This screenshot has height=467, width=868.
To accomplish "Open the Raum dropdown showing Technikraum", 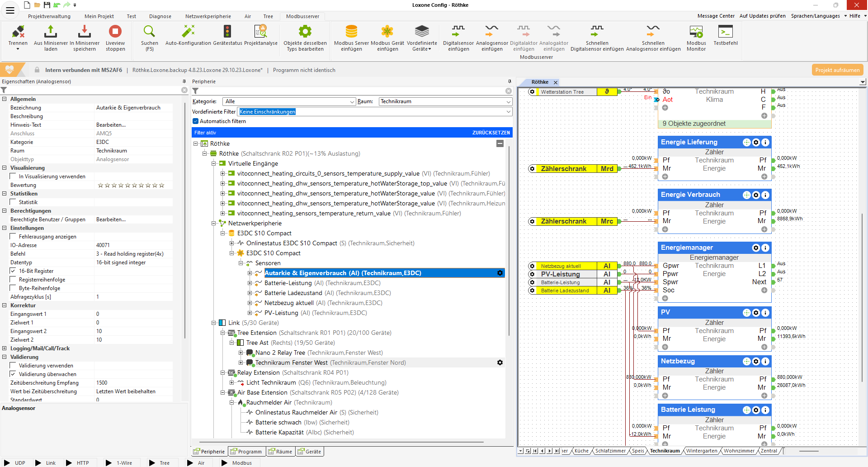I will 509,102.
